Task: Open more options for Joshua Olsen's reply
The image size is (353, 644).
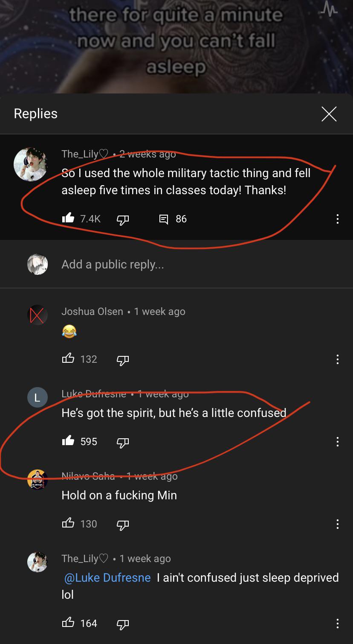Action: pyautogui.click(x=337, y=359)
